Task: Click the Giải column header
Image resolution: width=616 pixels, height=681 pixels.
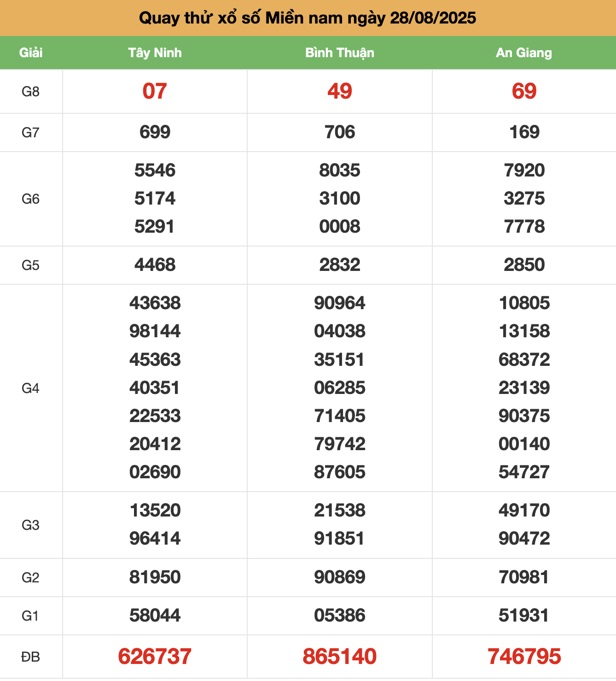Action: pos(31,53)
